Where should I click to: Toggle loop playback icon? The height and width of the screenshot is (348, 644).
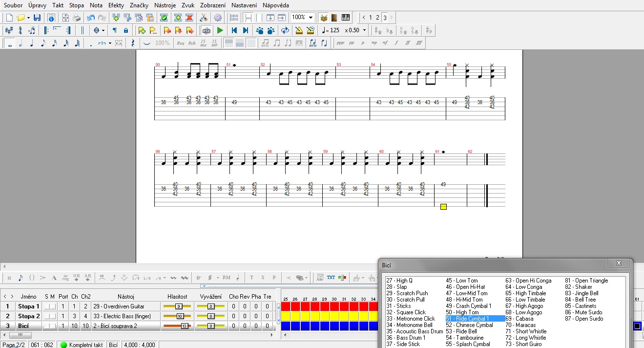click(285, 30)
